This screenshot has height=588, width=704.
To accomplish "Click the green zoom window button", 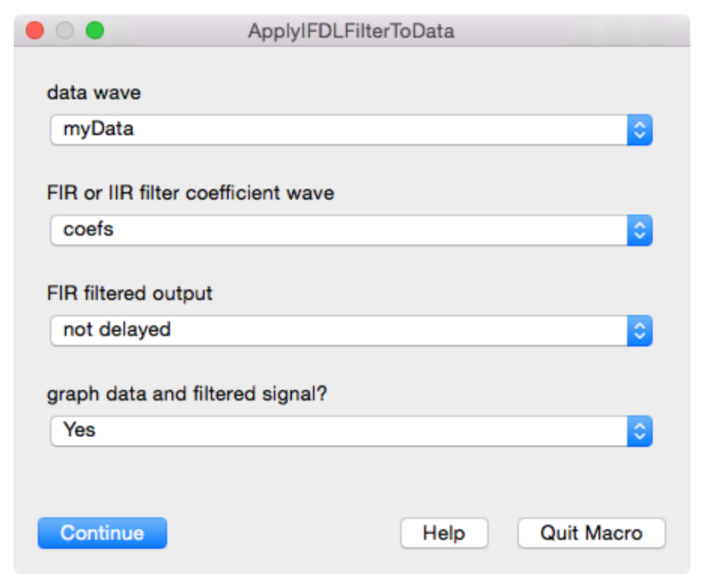I will [95, 31].
